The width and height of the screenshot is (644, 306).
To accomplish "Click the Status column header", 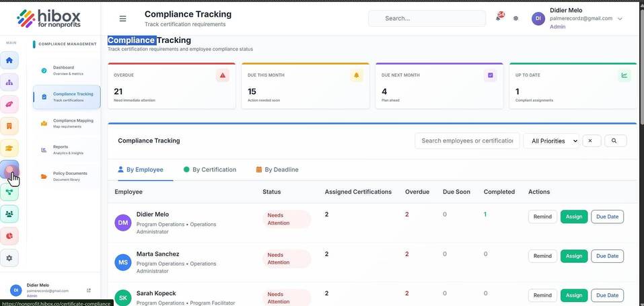I will point(272,192).
